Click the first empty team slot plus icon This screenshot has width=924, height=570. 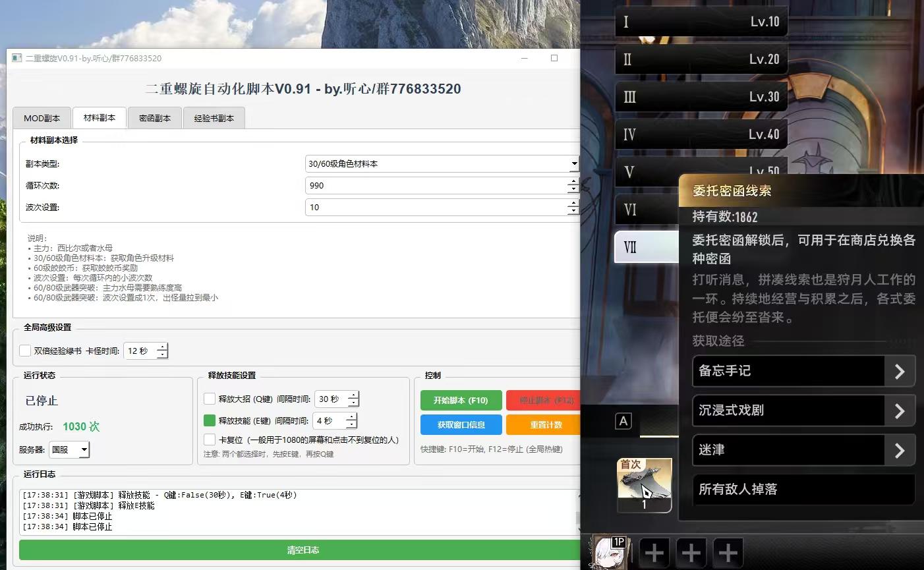[x=654, y=552]
